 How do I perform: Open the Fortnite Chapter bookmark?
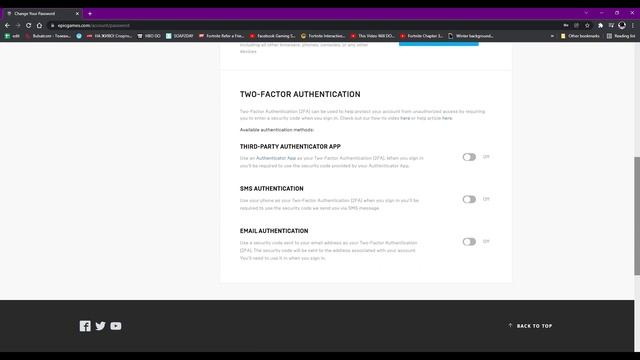pyautogui.click(x=422, y=36)
